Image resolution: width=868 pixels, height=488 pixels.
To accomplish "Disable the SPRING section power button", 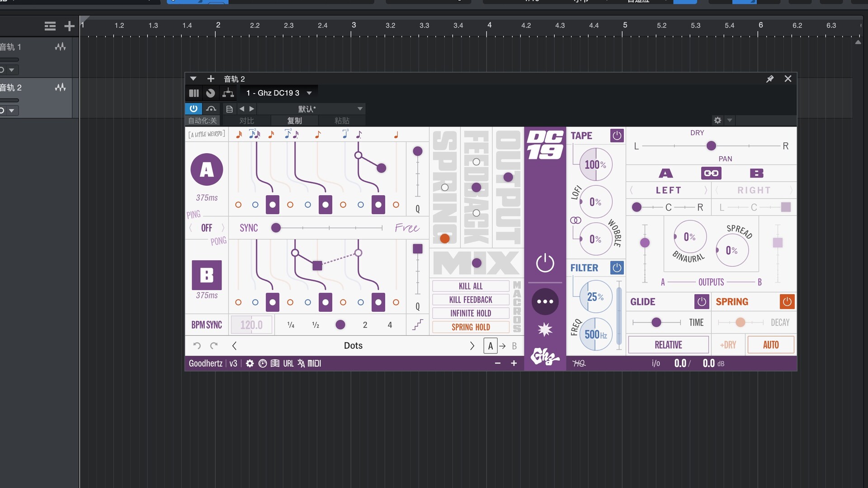I will (787, 301).
